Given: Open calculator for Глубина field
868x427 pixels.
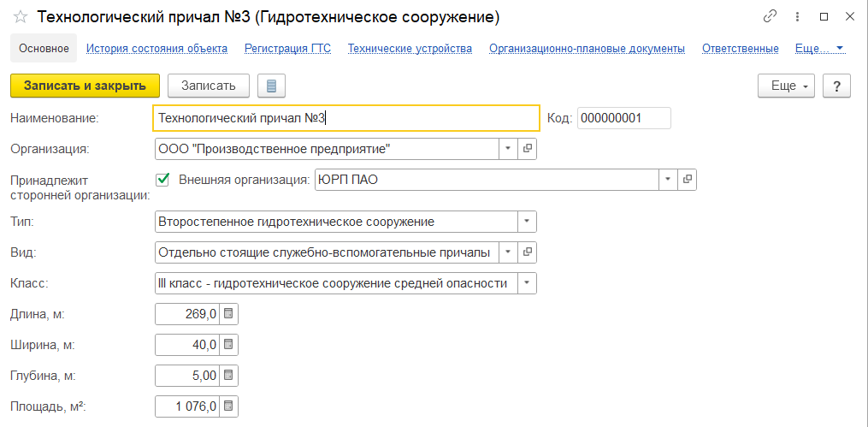Looking at the screenshot, I should pyautogui.click(x=228, y=376).
